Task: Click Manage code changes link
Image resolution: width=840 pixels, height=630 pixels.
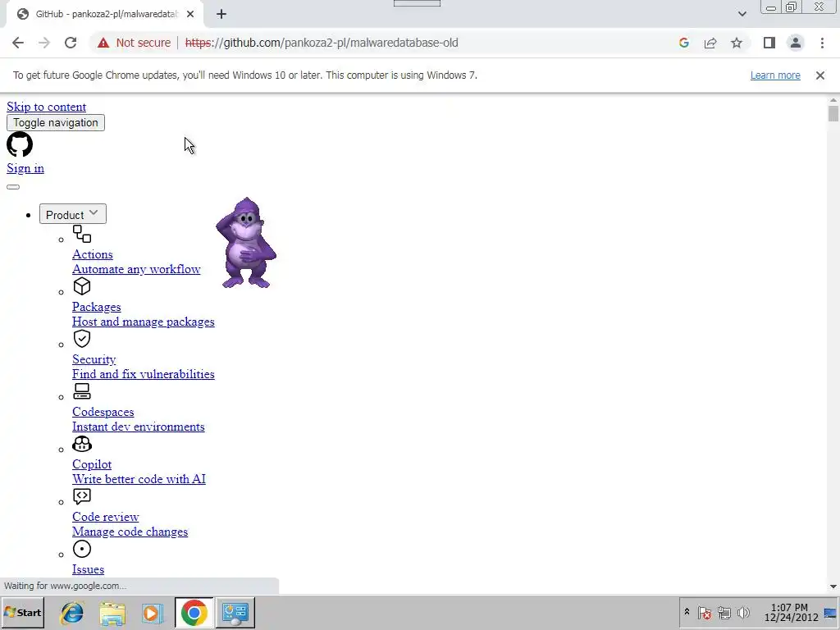Action: click(130, 532)
